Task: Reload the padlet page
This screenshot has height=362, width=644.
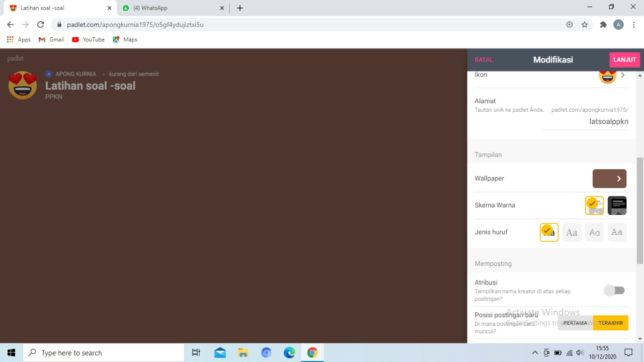Action: click(x=41, y=25)
